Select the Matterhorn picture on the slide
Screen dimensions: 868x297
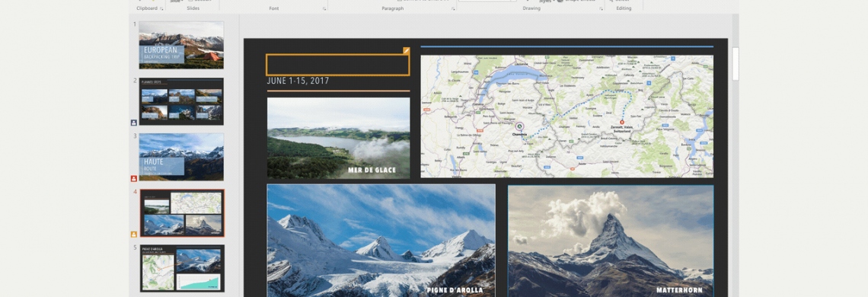[x=611, y=241]
